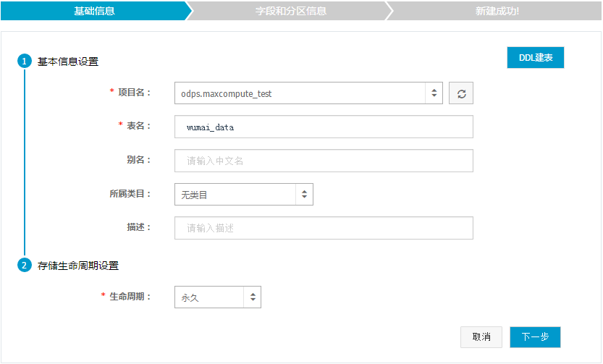Screen dimensions: 603x364
Task: Open the 所属类目 category dropdown
Action: tap(244, 194)
